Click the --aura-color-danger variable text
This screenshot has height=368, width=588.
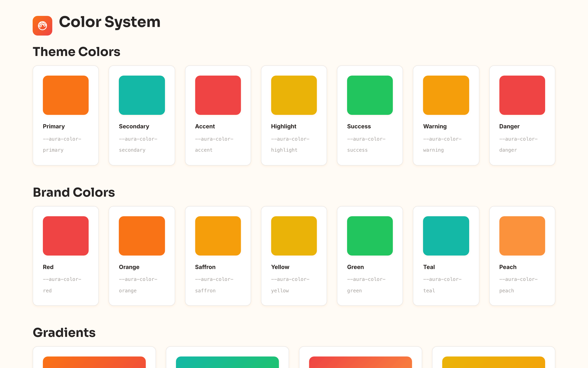point(518,145)
